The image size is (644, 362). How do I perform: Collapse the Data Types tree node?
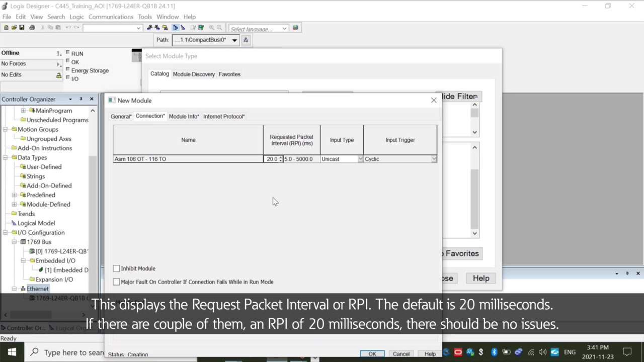[6, 157]
